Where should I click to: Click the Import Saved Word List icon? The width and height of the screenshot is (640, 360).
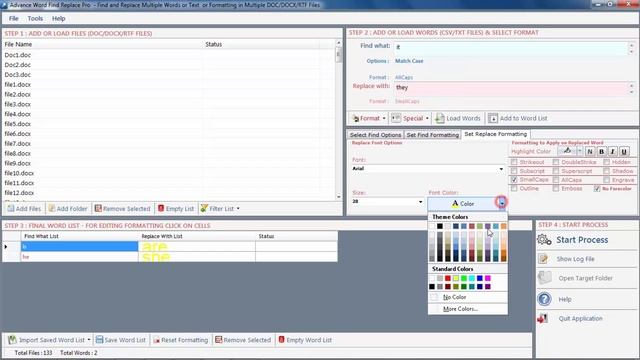coord(12,340)
